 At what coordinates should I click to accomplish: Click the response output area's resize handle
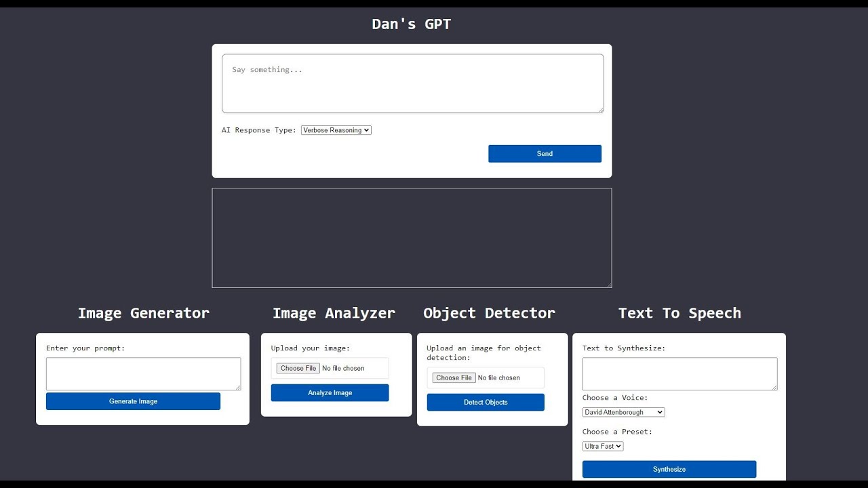(x=608, y=284)
